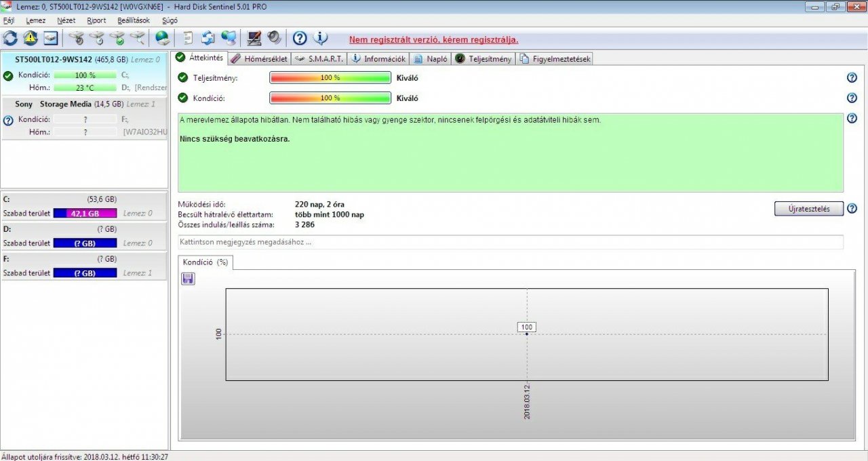The width and height of the screenshot is (868, 461).
Task: Click green check icon next to Teljesítmény
Action: (x=182, y=77)
